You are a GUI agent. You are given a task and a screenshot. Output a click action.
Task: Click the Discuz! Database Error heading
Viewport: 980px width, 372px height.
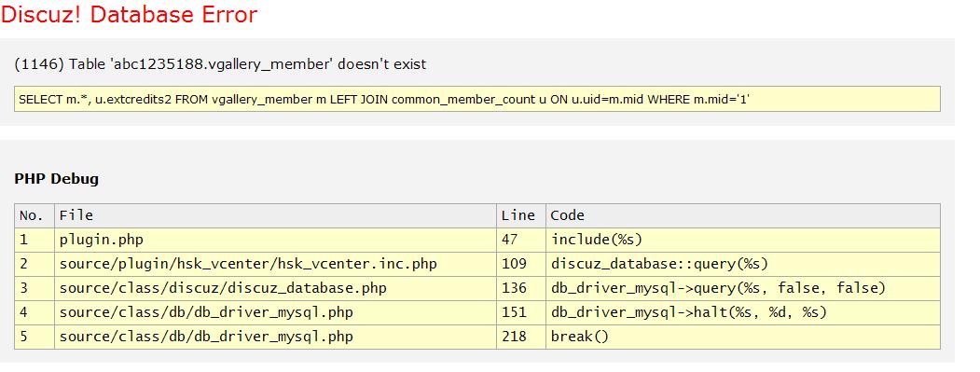click(130, 14)
